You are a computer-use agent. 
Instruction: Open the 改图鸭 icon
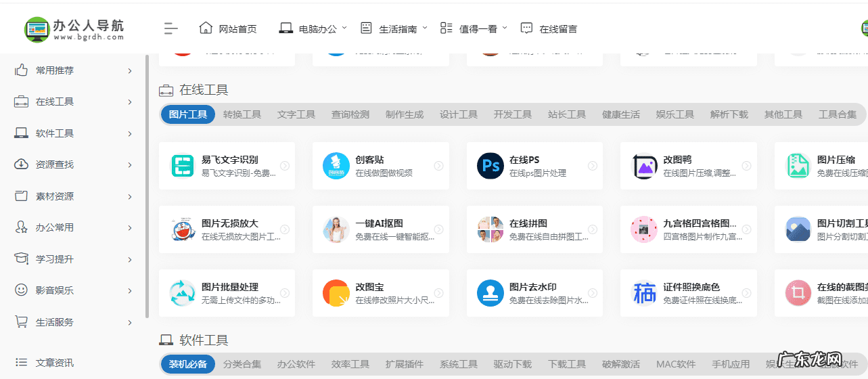(644, 166)
